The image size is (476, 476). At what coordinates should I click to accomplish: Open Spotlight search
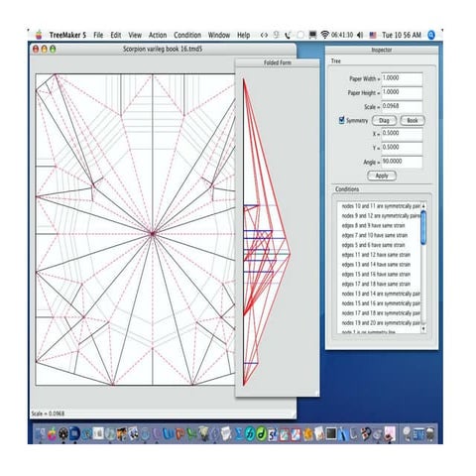click(x=431, y=35)
